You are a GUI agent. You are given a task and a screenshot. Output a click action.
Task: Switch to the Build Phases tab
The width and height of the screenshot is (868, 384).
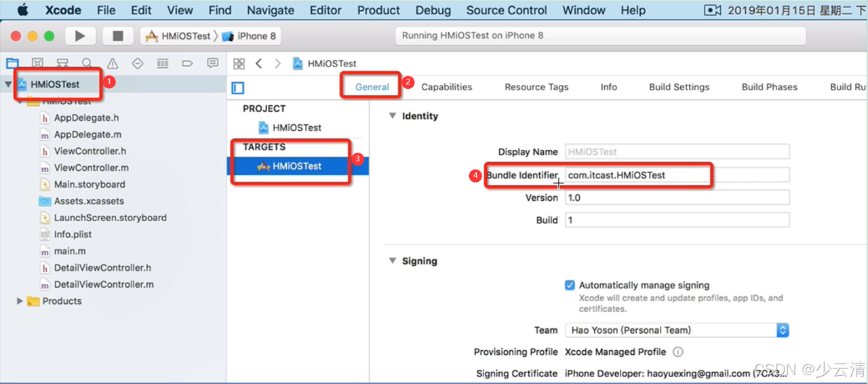[x=770, y=87]
